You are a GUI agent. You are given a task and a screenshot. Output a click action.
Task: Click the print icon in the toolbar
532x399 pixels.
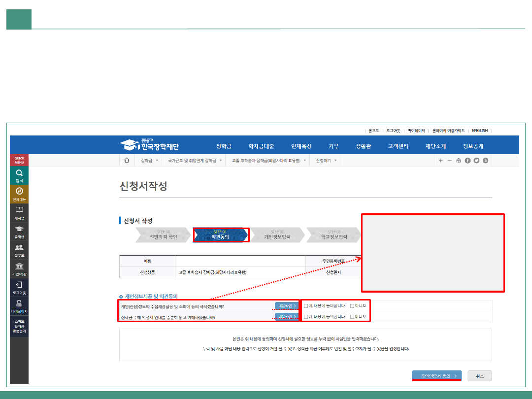coord(459,161)
